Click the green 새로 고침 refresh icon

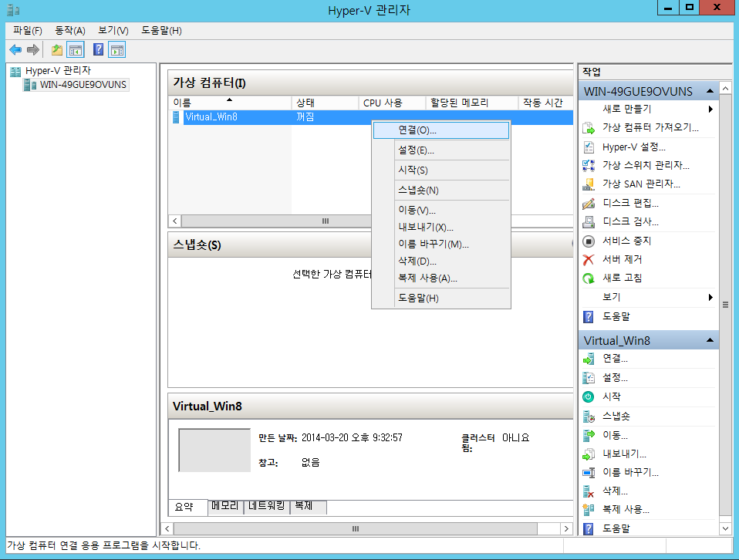point(589,278)
